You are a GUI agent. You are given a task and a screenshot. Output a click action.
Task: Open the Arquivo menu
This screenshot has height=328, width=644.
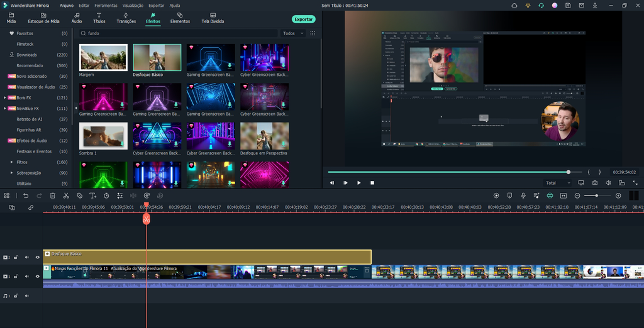pyautogui.click(x=67, y=6)
